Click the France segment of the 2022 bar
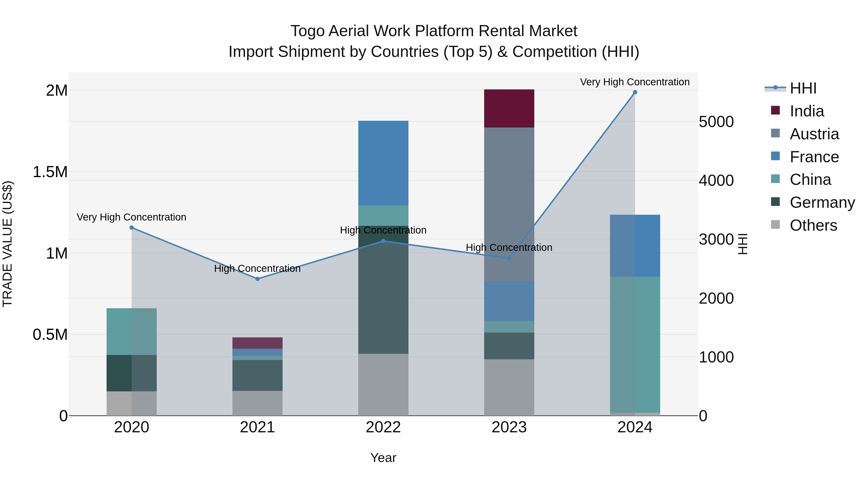This screenshot has height=488, width=868. pyautogui.click(x=383, y=163)
